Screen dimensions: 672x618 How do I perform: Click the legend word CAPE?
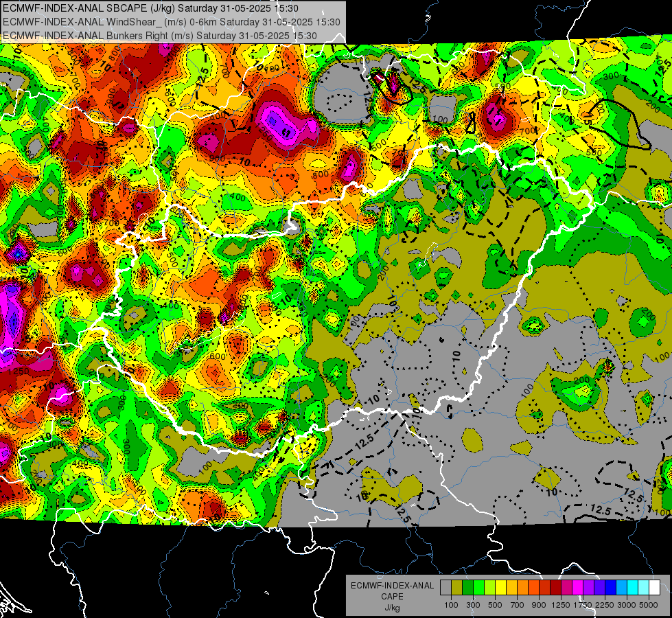coord(392,597)
